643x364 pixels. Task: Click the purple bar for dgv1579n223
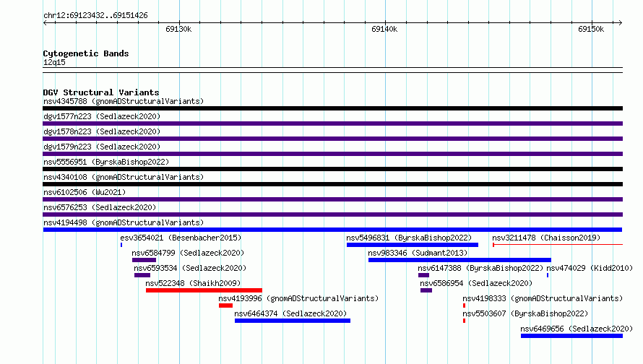pos(332,154)
